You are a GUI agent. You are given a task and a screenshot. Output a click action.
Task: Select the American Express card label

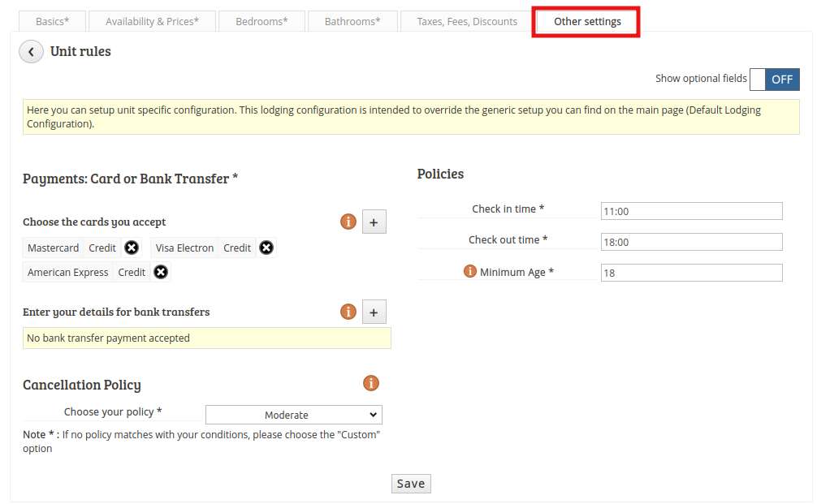point(67,273)
